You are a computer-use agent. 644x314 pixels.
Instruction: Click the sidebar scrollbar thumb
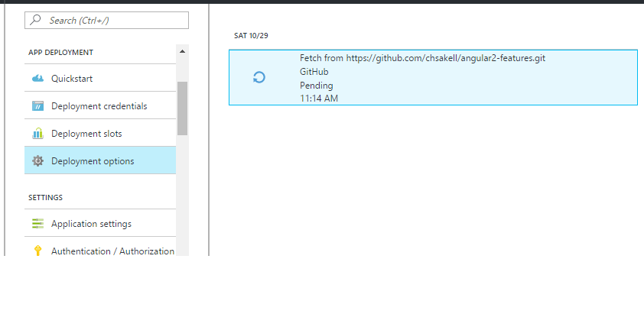[x=182, y=107]
